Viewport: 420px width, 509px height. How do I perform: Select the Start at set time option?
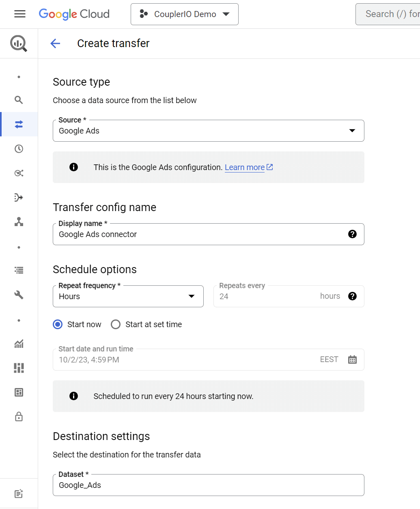(116, 324)
